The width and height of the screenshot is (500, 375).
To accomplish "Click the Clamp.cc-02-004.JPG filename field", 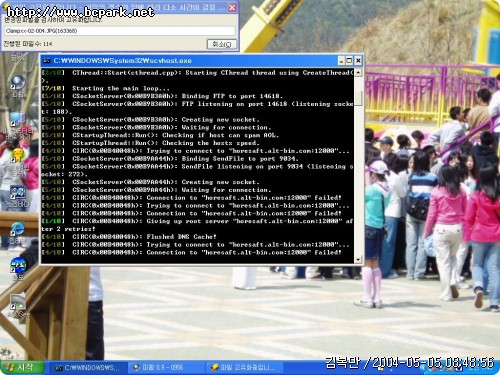I will (120, 31).
